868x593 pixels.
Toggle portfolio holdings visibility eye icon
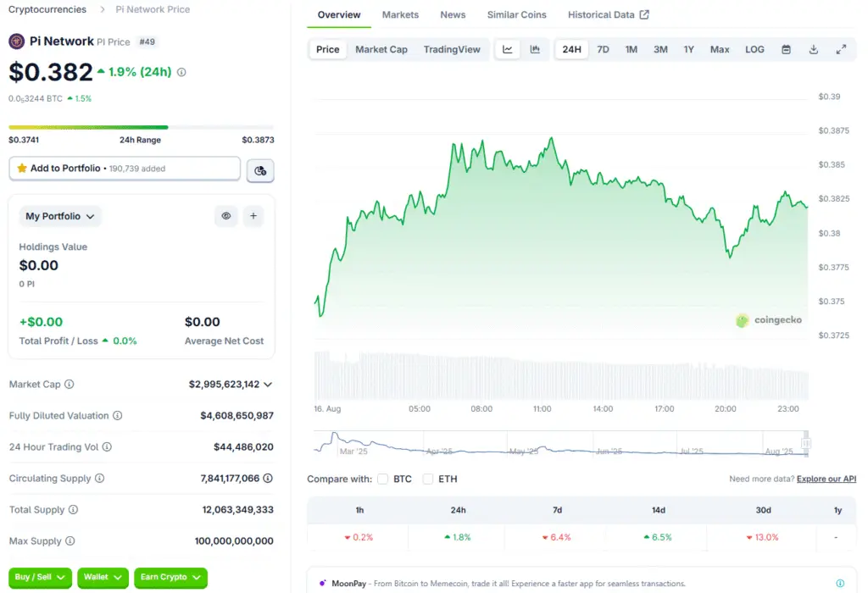pyautogui.click(x=225, y=216)
